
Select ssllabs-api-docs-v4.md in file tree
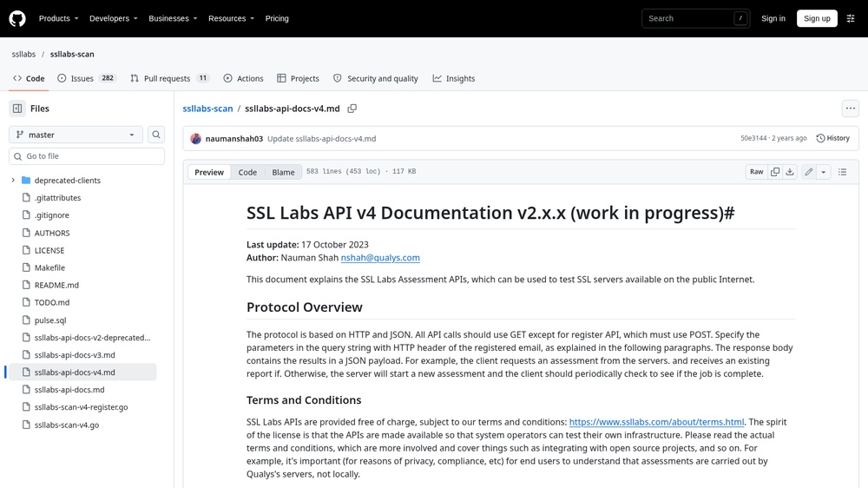point(75,373)
